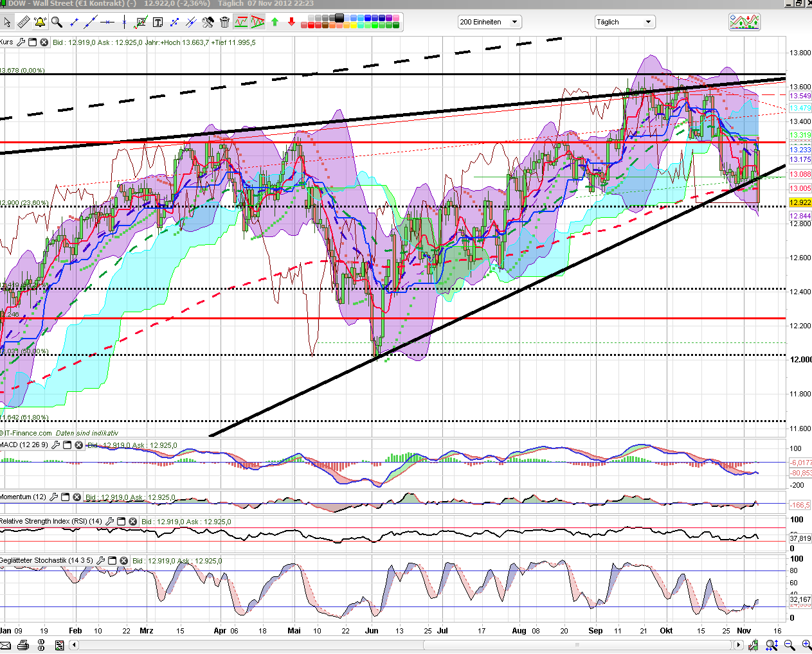Maximize the Momentum panel

(65, 497)
